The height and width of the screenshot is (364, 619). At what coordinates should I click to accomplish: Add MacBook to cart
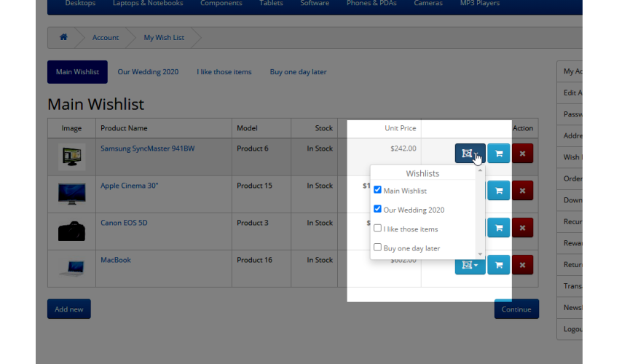click(499, 265)
